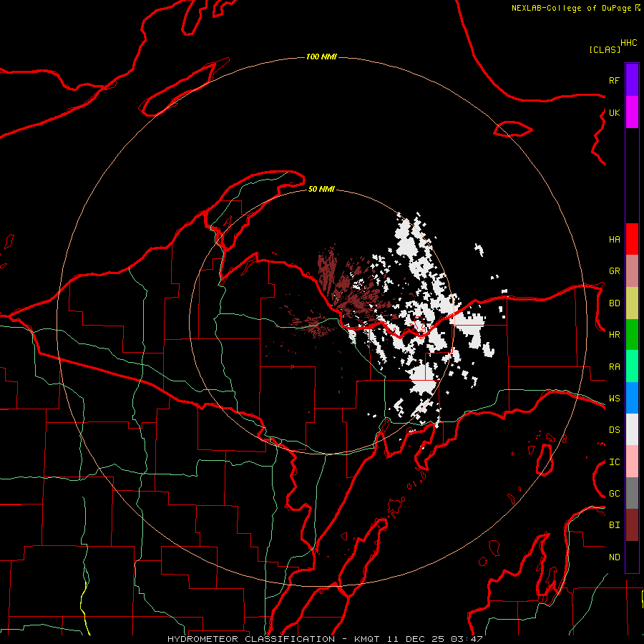Click the HHC product label
This screenshot has width=644, height=644.
tap(629, 43)
